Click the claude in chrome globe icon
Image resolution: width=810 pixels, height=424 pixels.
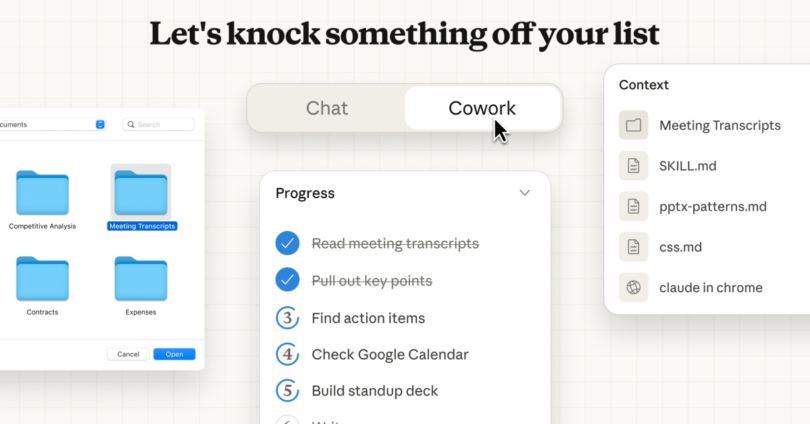632,288
